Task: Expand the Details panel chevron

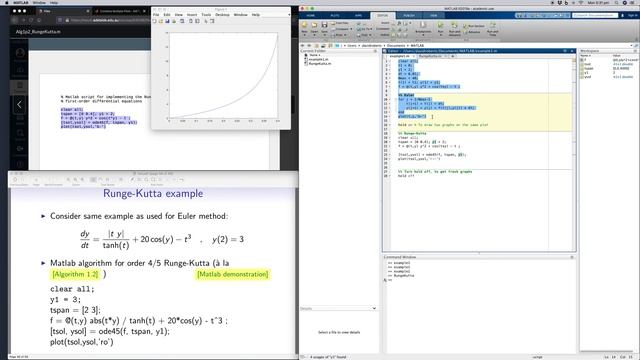Action: pyautogui.click(x=374, y=309)
